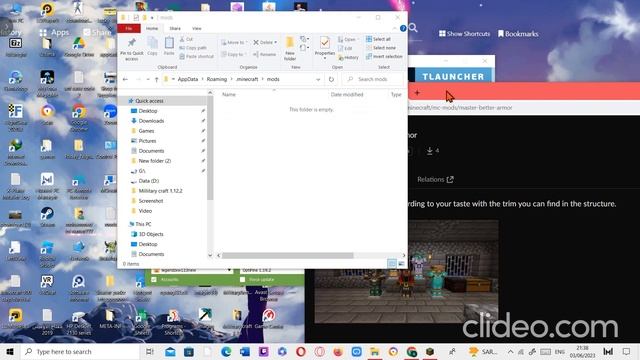Refresh the mods folder view
Screen dimensions: 640x360
coord(331,79)
